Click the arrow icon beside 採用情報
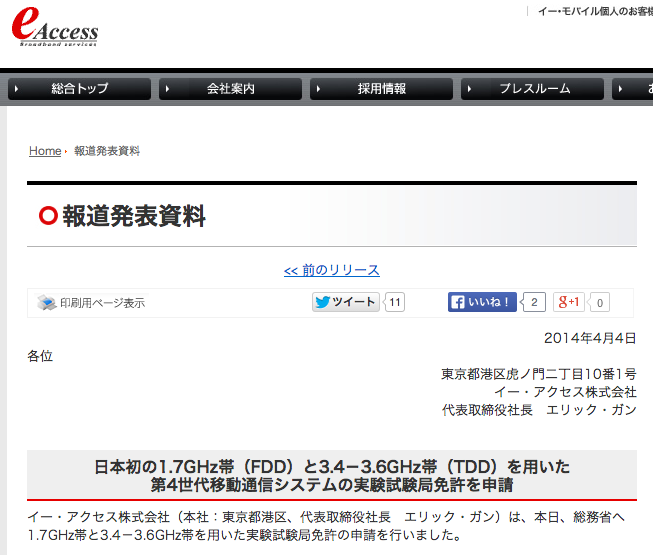This screenshot has width=653, height=555. 318,89
